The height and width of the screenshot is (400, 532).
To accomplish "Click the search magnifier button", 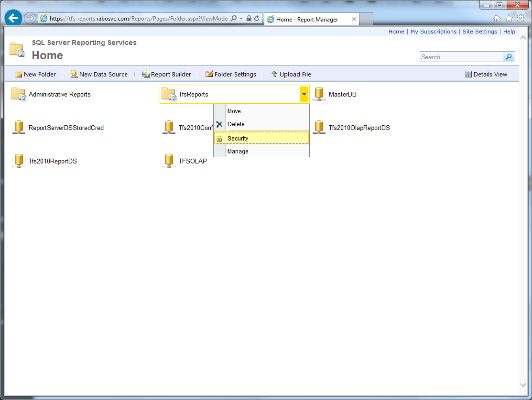I will click(509, 57).
